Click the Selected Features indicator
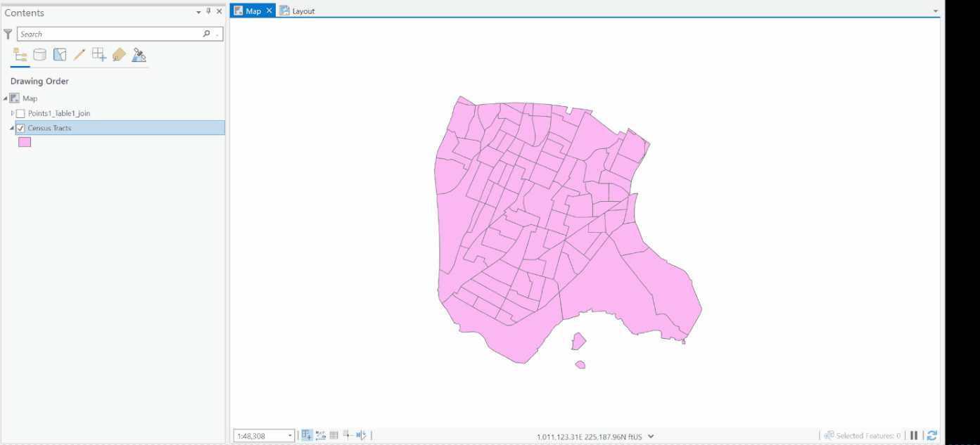This screenshot has height=445, width=980. click(x=863, y=435)
